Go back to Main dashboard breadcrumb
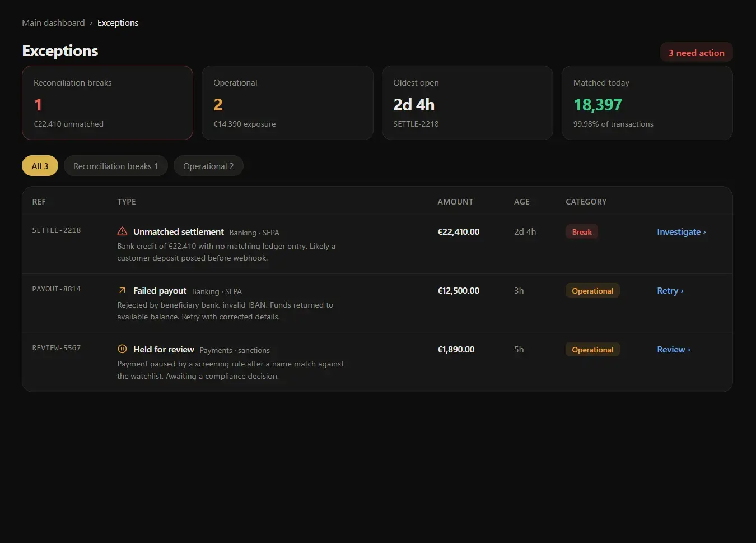This screenshot has height=543, width=756. point(53,22)
